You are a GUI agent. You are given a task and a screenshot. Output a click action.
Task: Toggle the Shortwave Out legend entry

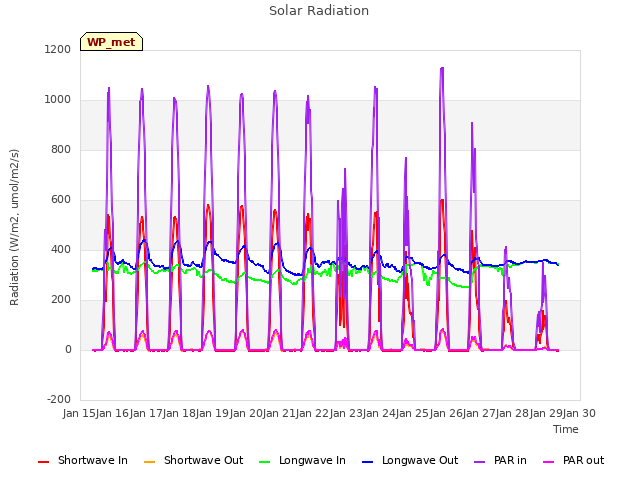(193, 460)
